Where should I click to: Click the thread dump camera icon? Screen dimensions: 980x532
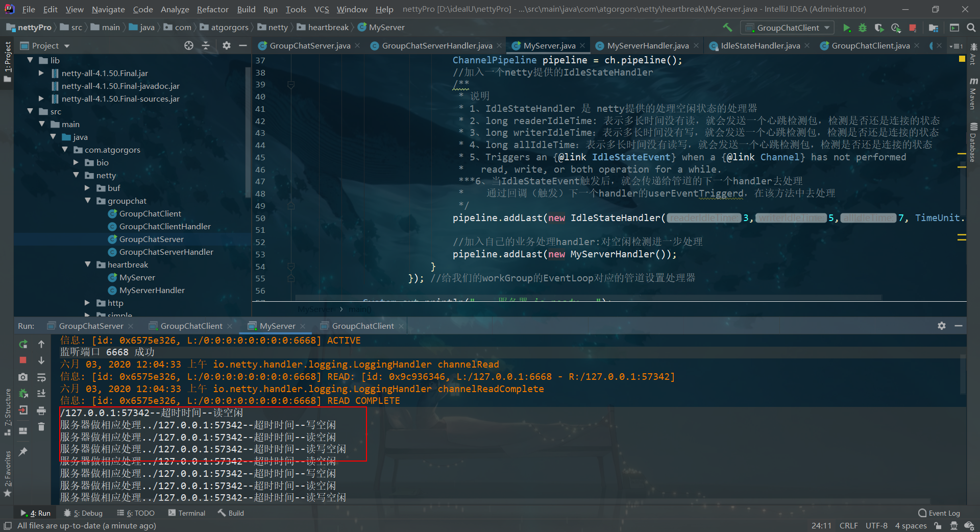tap(23, 377)
